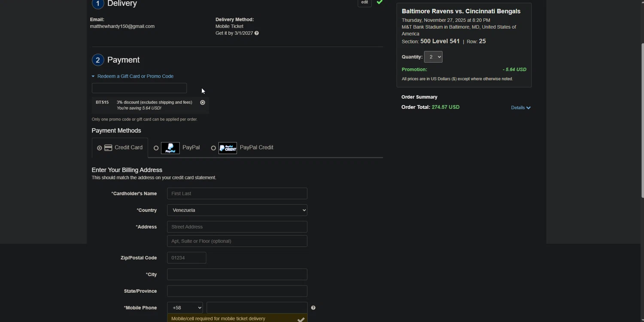Click the promotion amount - 5.64 USD
The image size is (644, 322).
click(x=514, y=69)
